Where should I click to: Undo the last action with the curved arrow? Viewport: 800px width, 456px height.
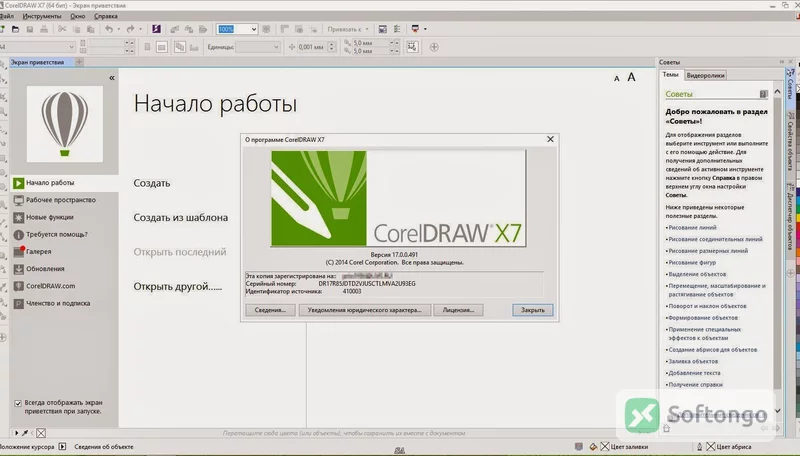coord(109,29)
